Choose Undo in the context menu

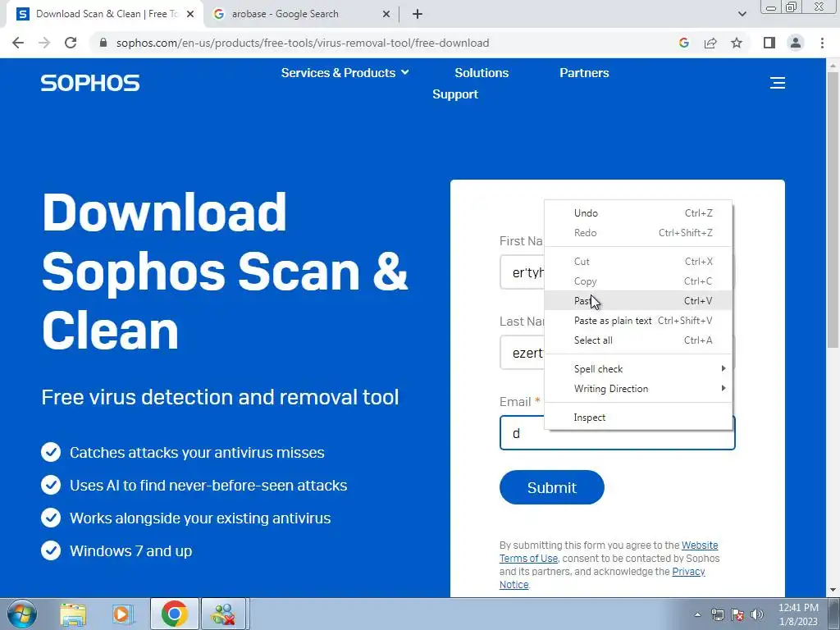(638, 213)
